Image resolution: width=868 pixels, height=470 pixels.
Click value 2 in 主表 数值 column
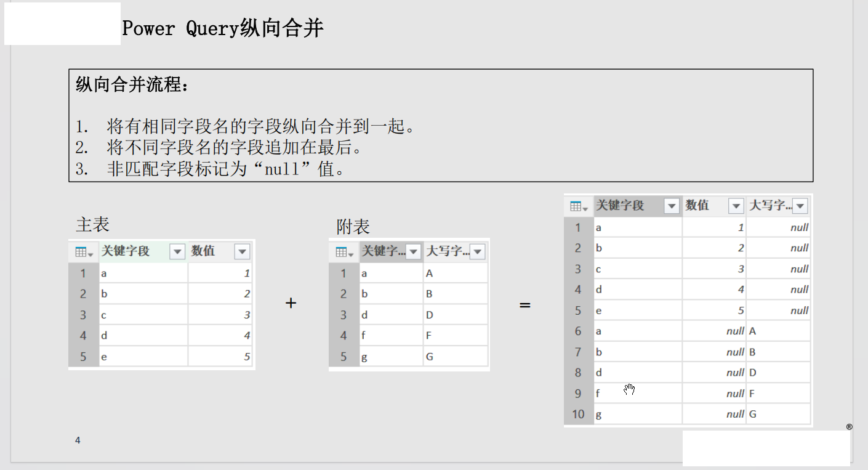point(220,294)
